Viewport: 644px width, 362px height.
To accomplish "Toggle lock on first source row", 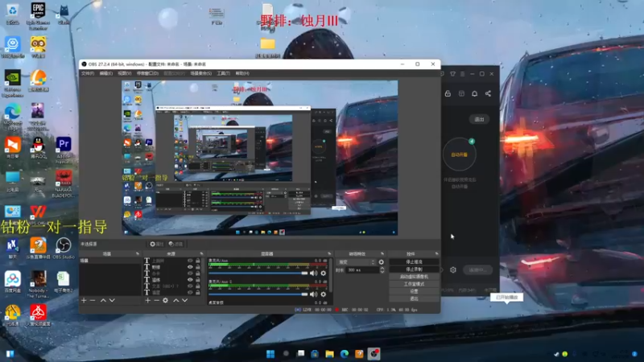I will pos(198,261).
